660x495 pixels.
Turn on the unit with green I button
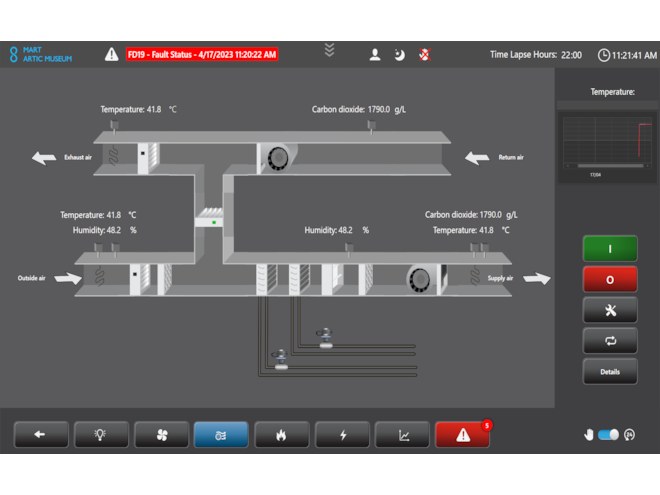click(610, 249)
